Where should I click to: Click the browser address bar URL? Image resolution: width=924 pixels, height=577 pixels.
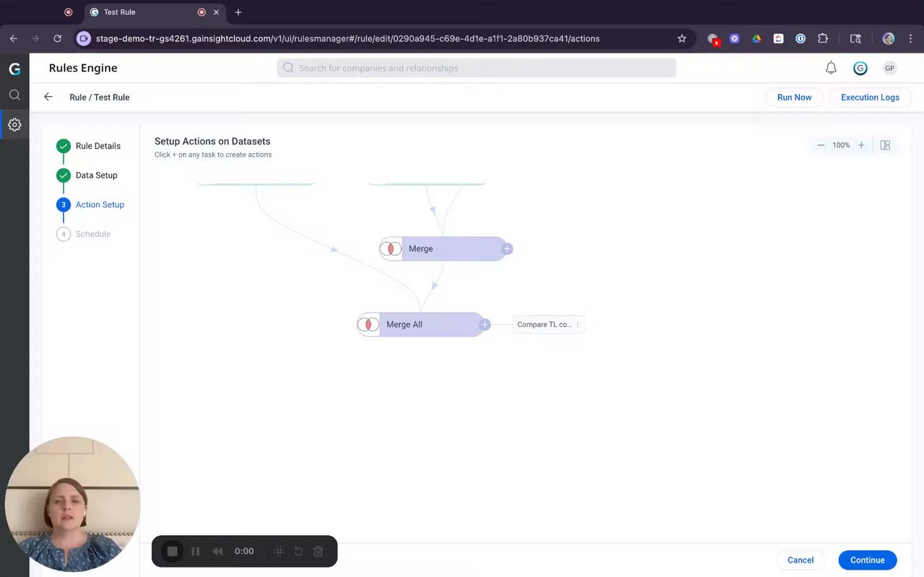tap(347, 38)
